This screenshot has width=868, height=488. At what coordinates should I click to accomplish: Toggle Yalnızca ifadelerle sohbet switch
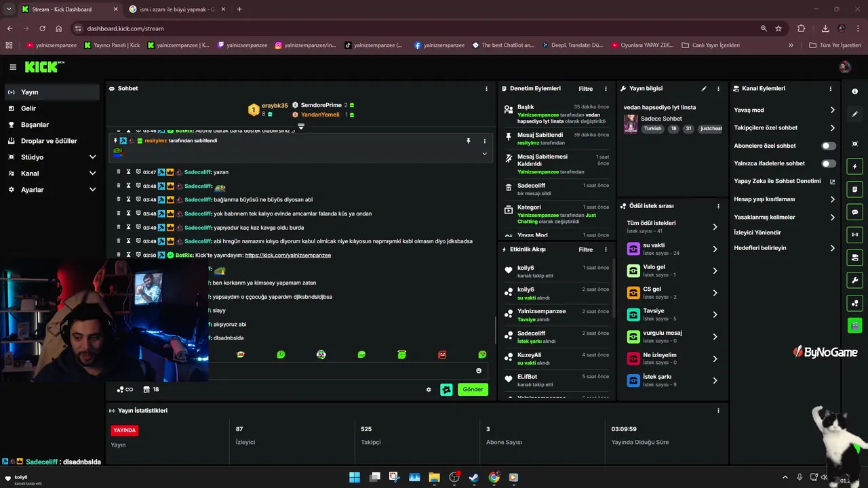click(829, 163)
